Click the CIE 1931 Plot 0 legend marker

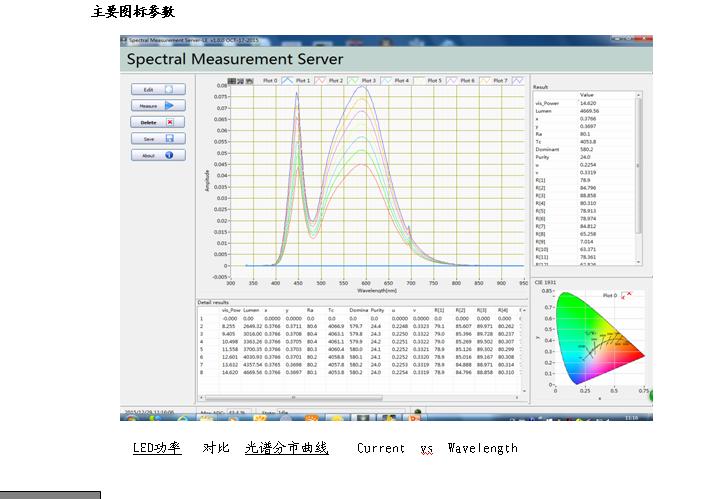pos(625,296)
